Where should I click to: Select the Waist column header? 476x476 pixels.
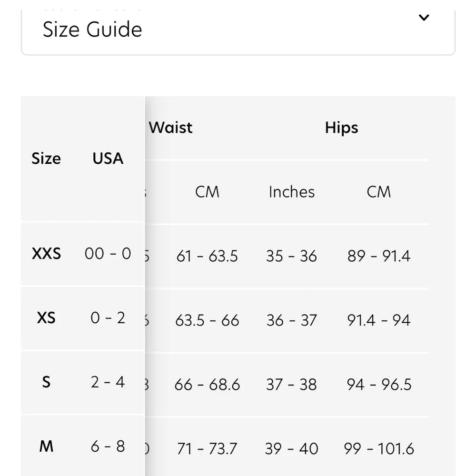coord(171,128)
